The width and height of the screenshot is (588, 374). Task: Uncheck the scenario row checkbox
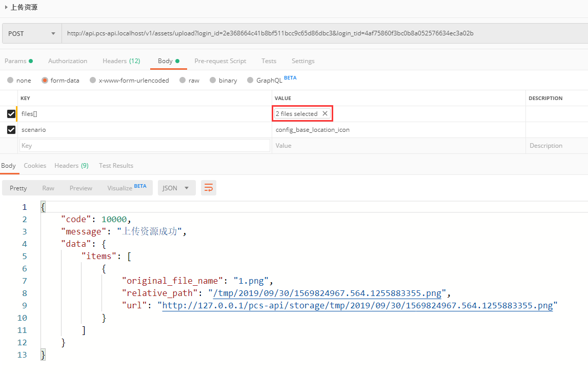click(x=11, y=130)
